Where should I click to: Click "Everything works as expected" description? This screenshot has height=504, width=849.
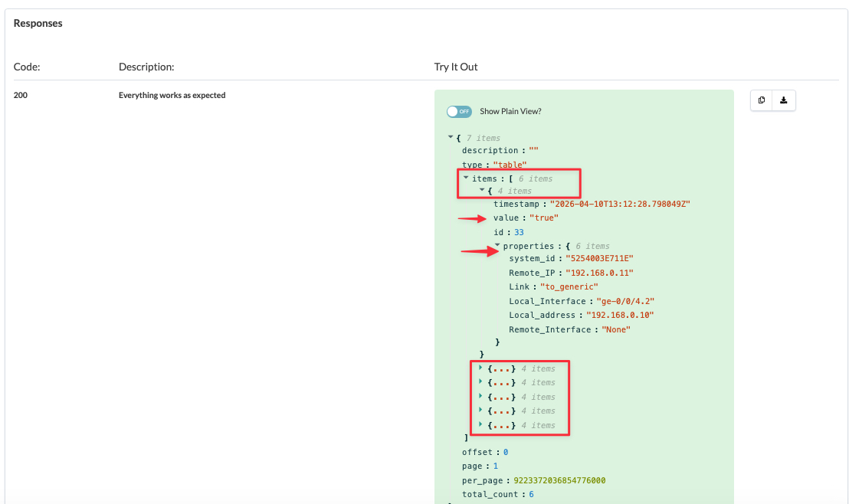172,95
